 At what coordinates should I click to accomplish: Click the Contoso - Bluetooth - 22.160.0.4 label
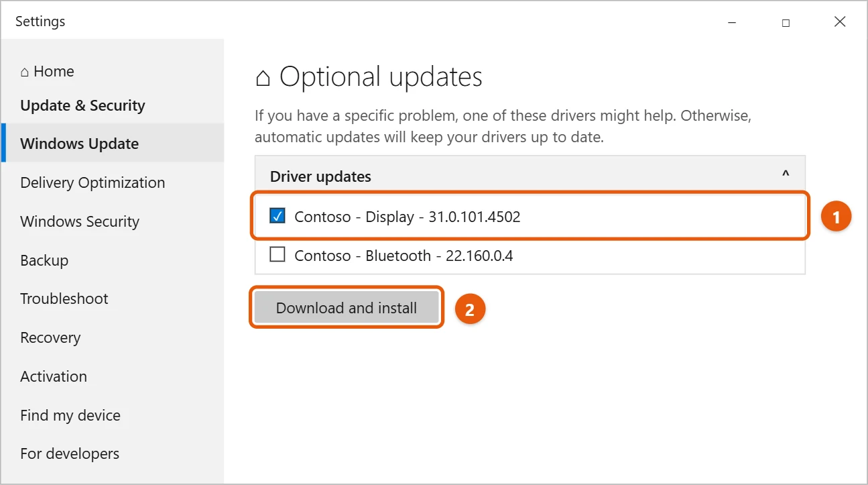(x=404, y=256)
